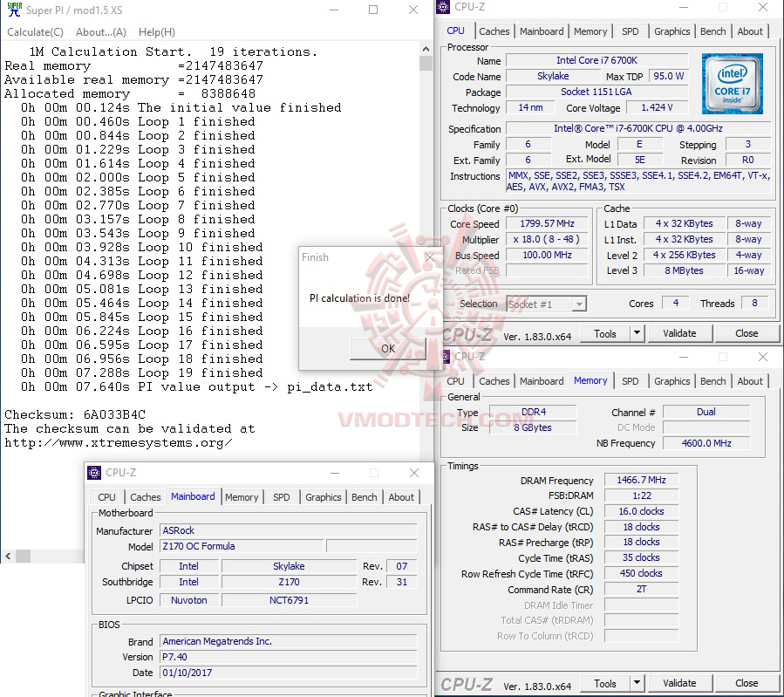
Task: Switch to SPD tab in top CPU-Z window
Action: coord(630,31)
